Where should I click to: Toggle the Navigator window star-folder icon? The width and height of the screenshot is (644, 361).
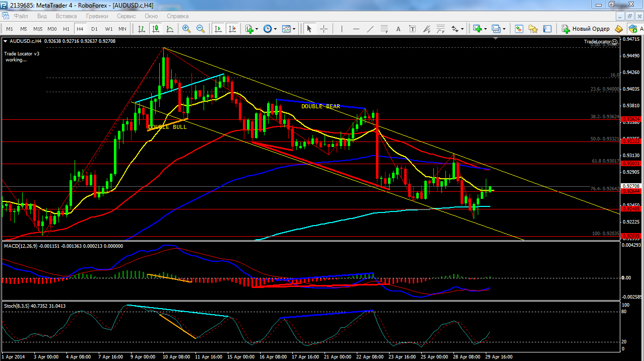tap(533, 29)
